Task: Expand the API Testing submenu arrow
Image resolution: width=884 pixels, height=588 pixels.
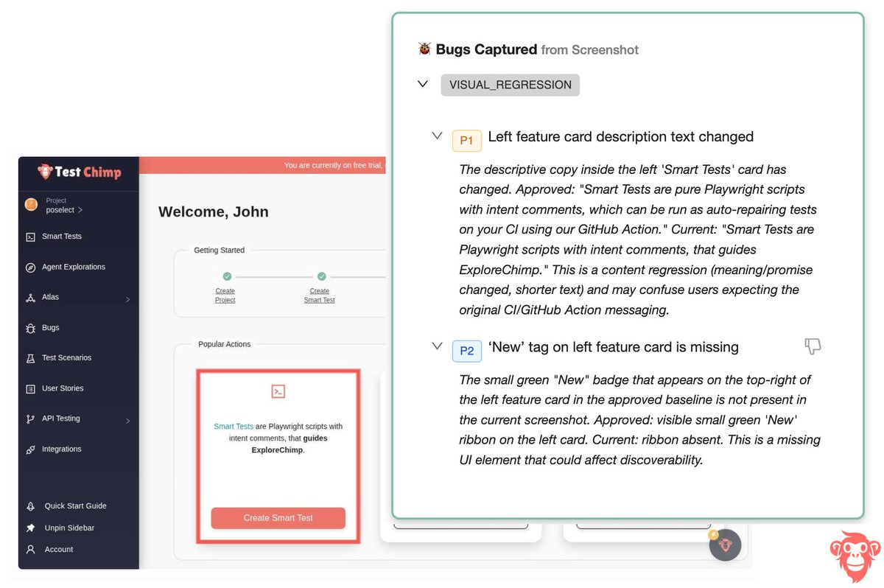Action: point(127,421)
